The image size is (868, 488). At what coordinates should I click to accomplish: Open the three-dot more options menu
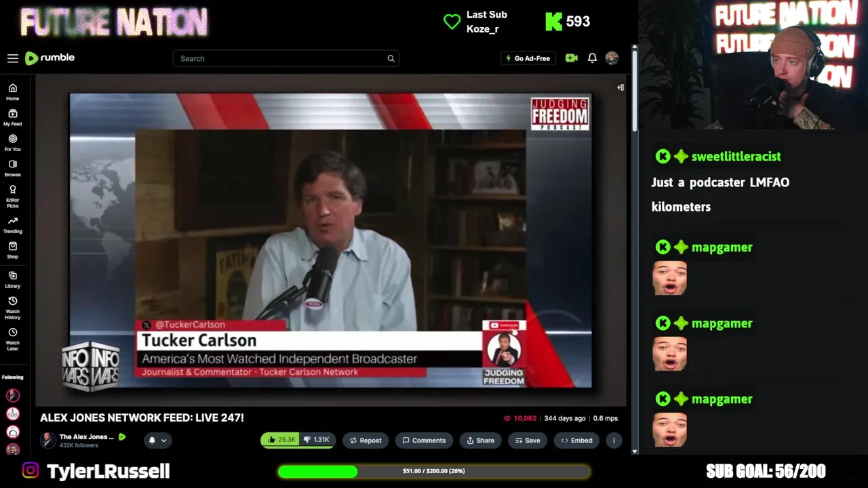tap(614, 441)
